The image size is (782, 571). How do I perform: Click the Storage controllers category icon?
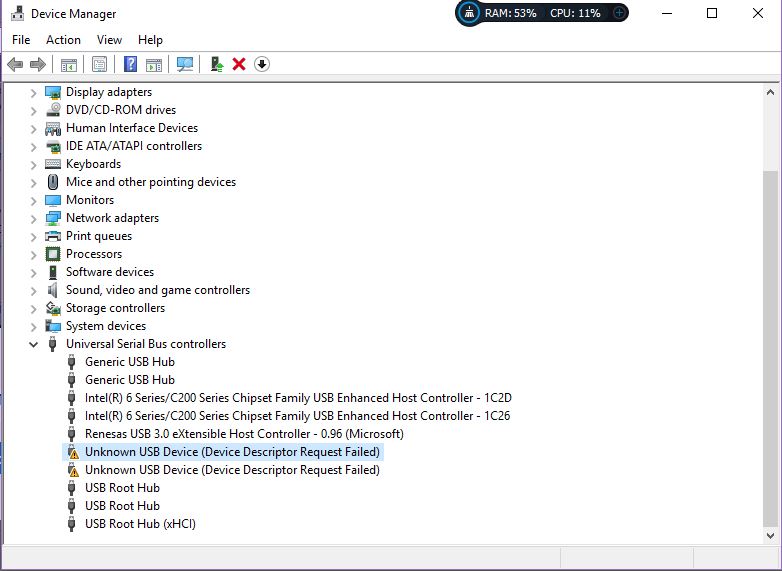click(53, 308)
